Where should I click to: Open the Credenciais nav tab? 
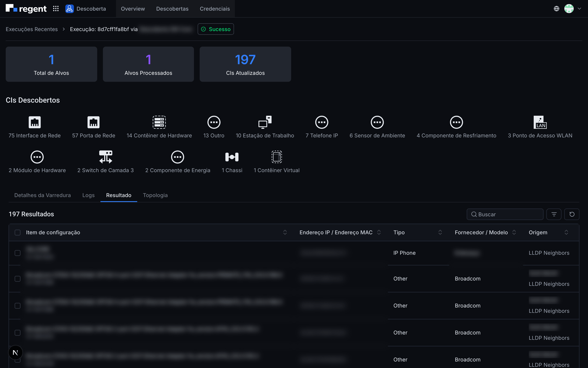coord(215,9)
